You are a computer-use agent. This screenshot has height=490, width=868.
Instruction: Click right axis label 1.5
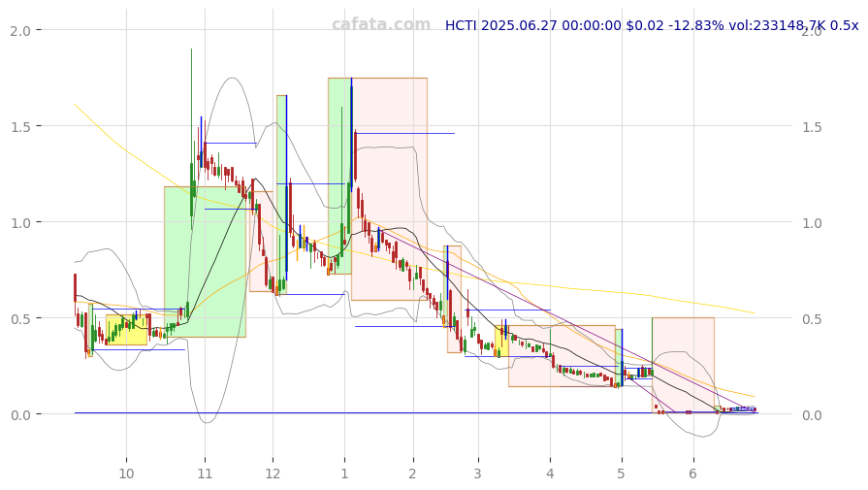[x=812, y=127]
